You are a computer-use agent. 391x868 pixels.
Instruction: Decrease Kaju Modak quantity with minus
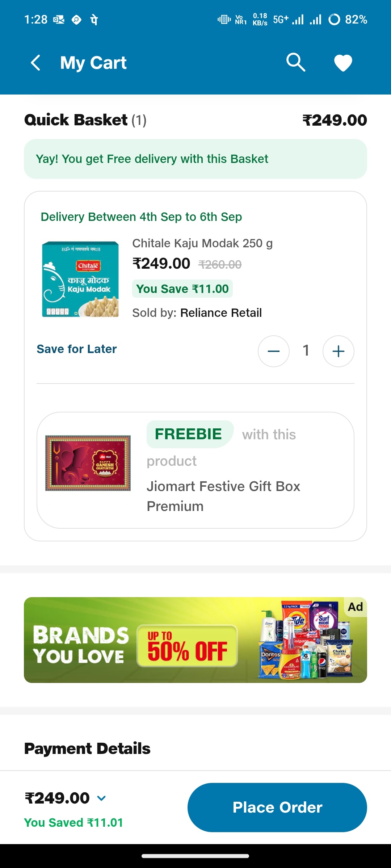pyautogui.click(x=273, y=351)
